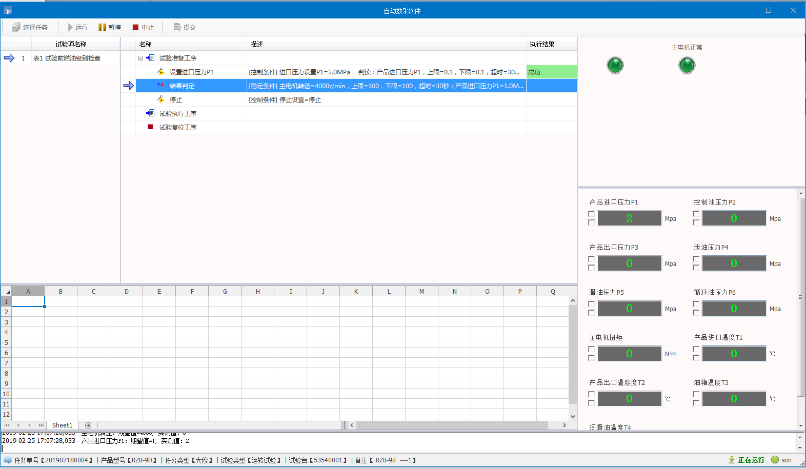Click the P1 pressure display showing 2

pyautogui.click(x=630, y=218)
